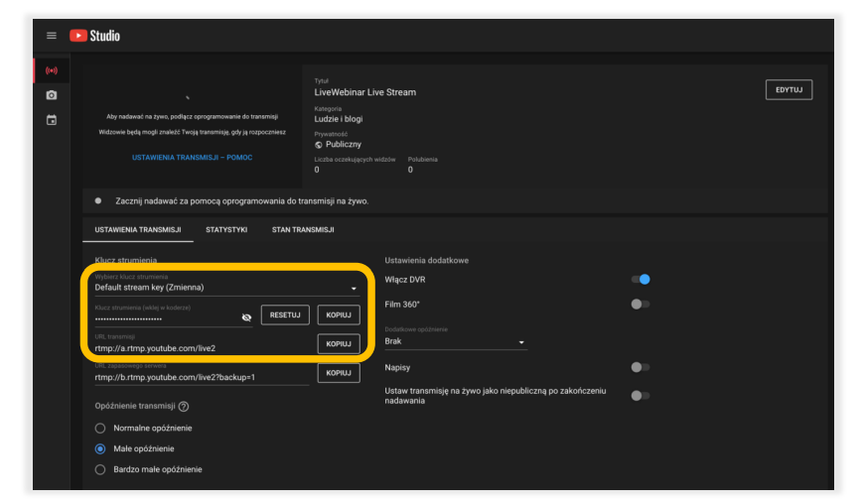Select the live stream icon in sidebar
861x504 pixels.
click(52, 71)
